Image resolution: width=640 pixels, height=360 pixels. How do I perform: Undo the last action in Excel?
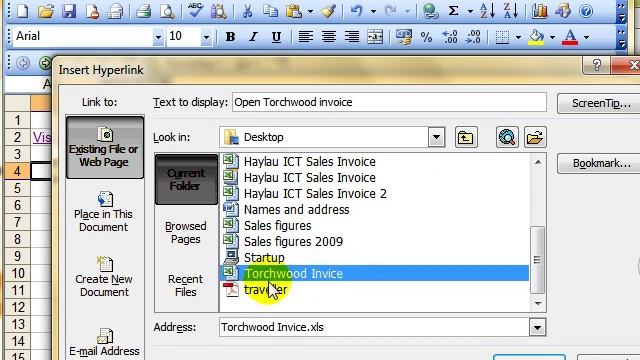click(x=356, y=11)
